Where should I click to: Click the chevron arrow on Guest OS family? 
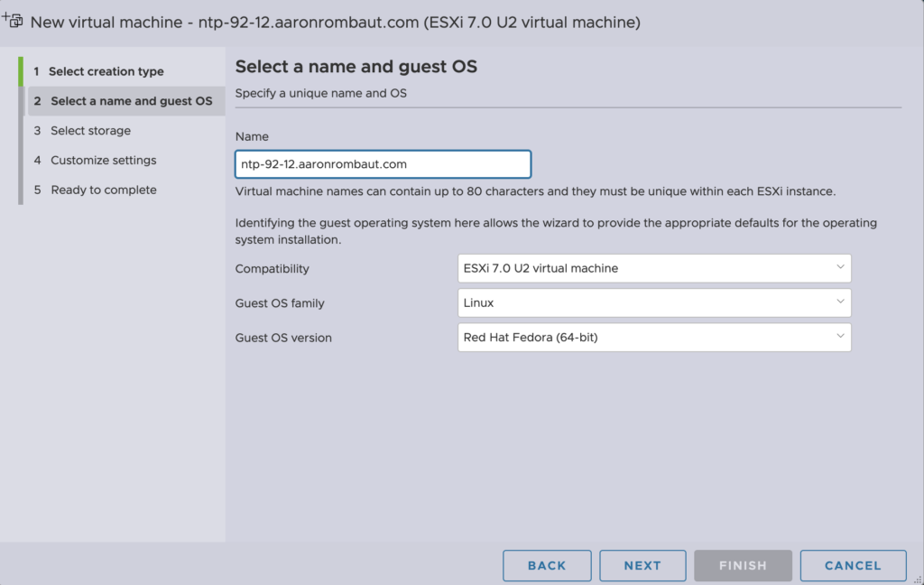(838, 302)
